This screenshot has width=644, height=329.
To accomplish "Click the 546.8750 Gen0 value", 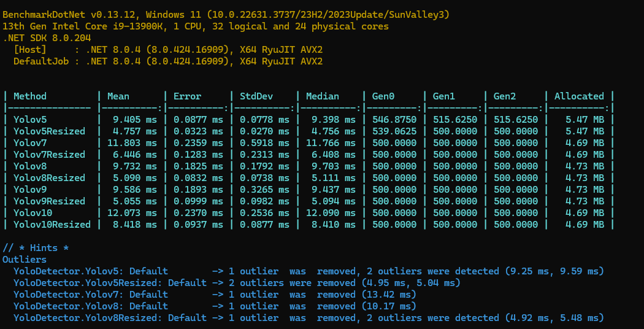I will tap(394, 120).
